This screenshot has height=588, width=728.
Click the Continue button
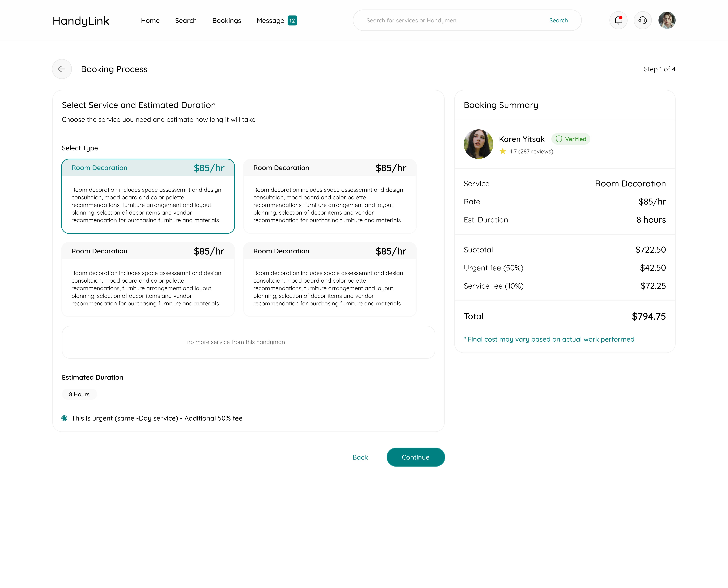pyautogui.click(x=416, y=457)
